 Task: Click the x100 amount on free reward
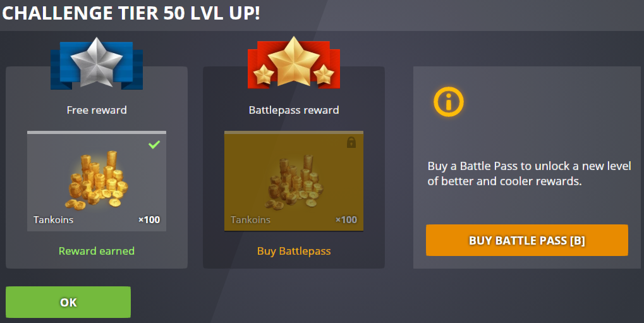(149, 220)
